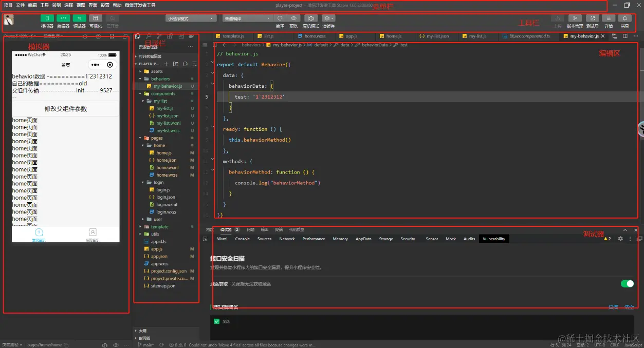Click the simulator capsule close circle
The width and height of the screenshot is (644, 348).
[110, 65]
